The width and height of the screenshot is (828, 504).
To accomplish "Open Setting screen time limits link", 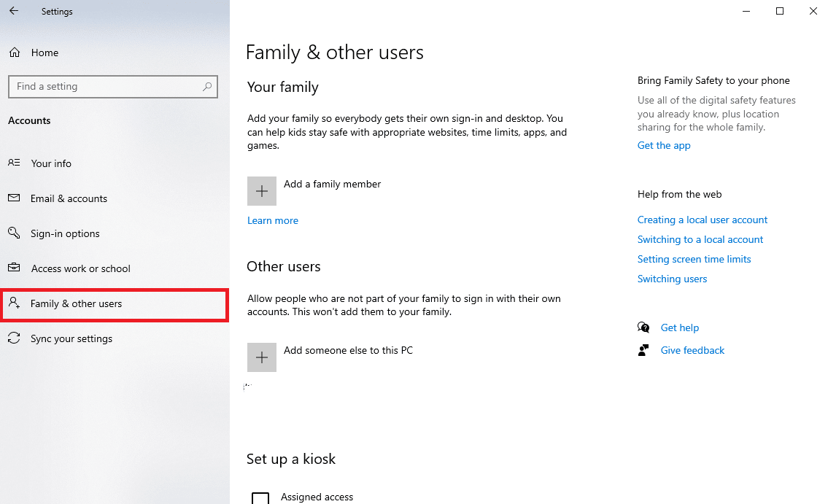I will (694, 259).
